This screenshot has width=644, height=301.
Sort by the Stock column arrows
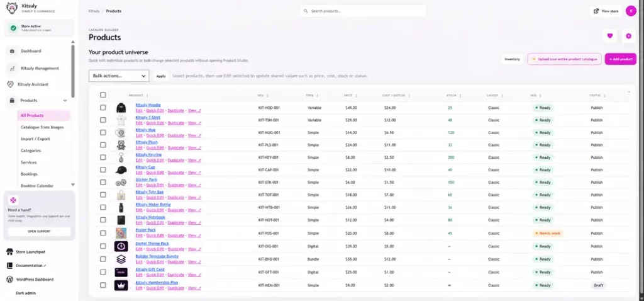tap(460, 95)
